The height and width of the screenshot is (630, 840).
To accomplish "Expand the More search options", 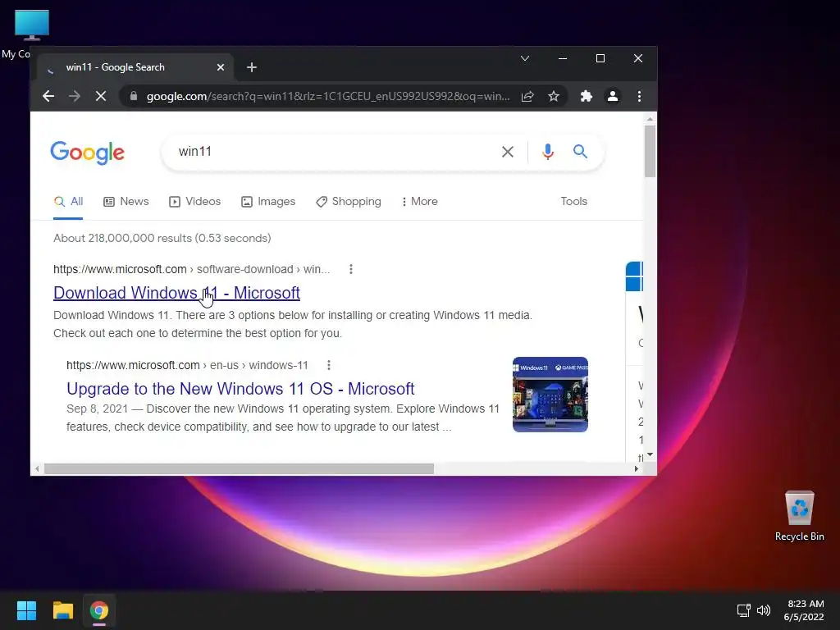I will [419, 202].
